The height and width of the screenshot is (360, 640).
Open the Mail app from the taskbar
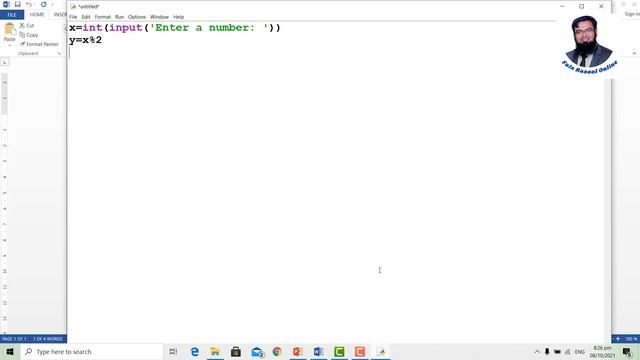[257, 352]
